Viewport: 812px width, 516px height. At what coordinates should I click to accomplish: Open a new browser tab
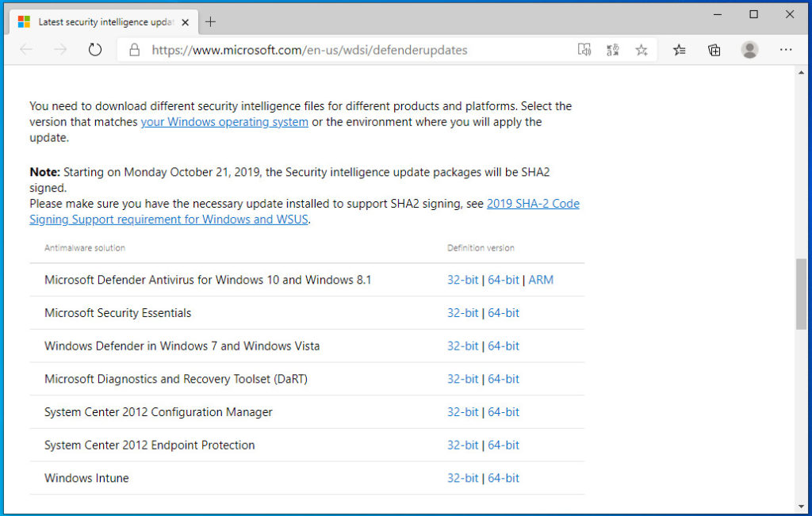pos(210,22)
